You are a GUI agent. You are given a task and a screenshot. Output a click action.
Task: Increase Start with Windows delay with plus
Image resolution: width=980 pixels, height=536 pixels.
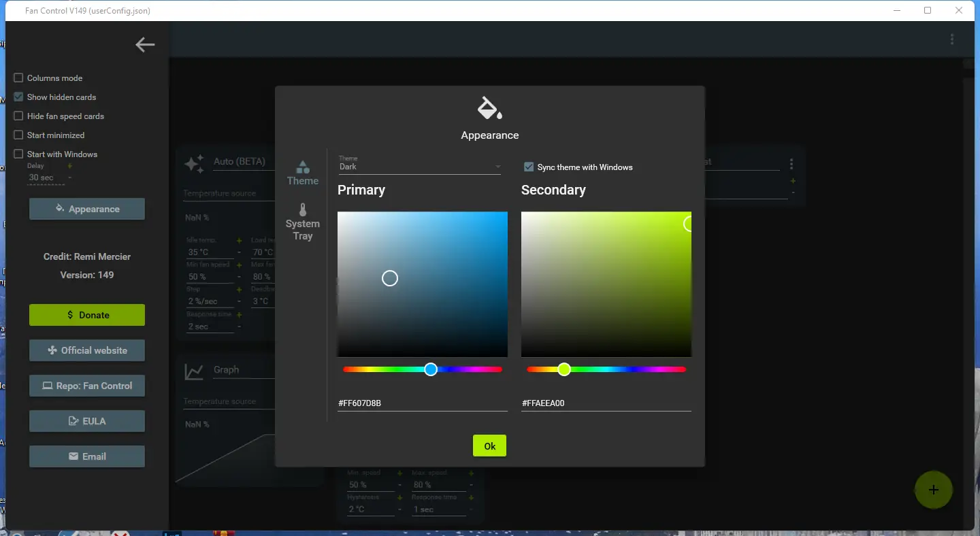(x=69, y=166)
